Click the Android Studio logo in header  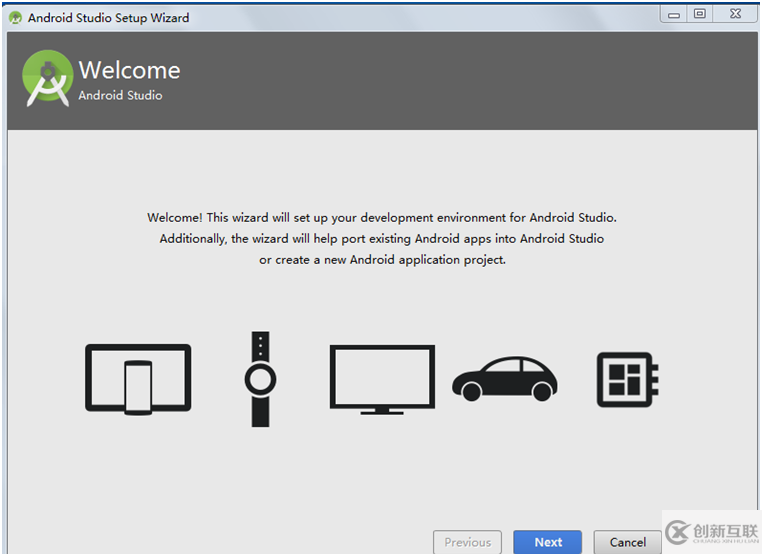tap(48, 78)
